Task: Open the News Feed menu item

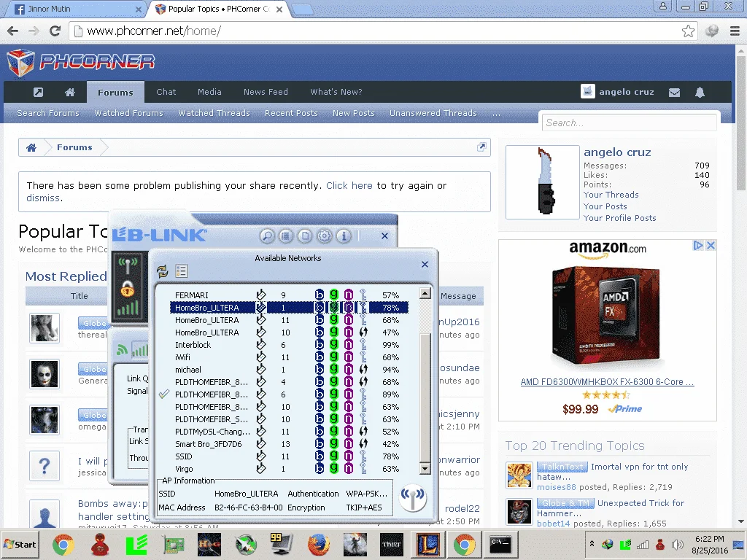Action: click(x=266, y=92)
